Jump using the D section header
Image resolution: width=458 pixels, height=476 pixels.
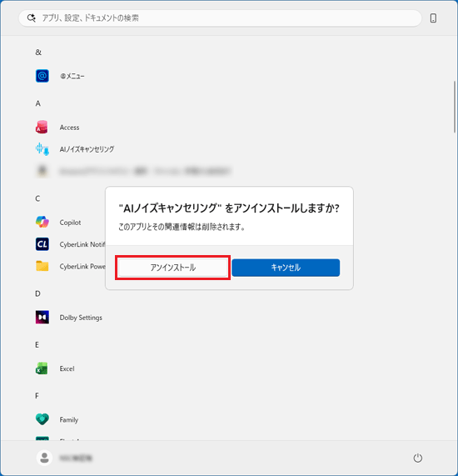tap(37, 293)
